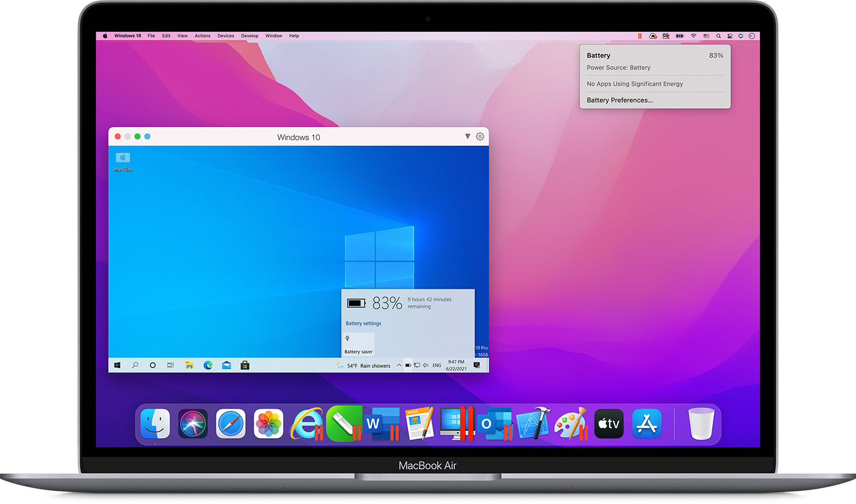
Task: Open the Devices menu
Action: click(226, 36)
